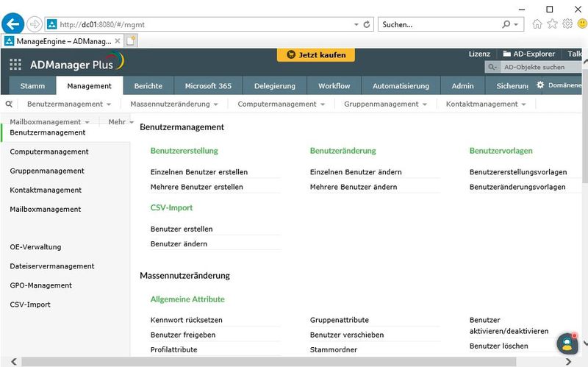Open Benutzer löschen link
Viewport: 588px width, 367px height.
[499, 346]
